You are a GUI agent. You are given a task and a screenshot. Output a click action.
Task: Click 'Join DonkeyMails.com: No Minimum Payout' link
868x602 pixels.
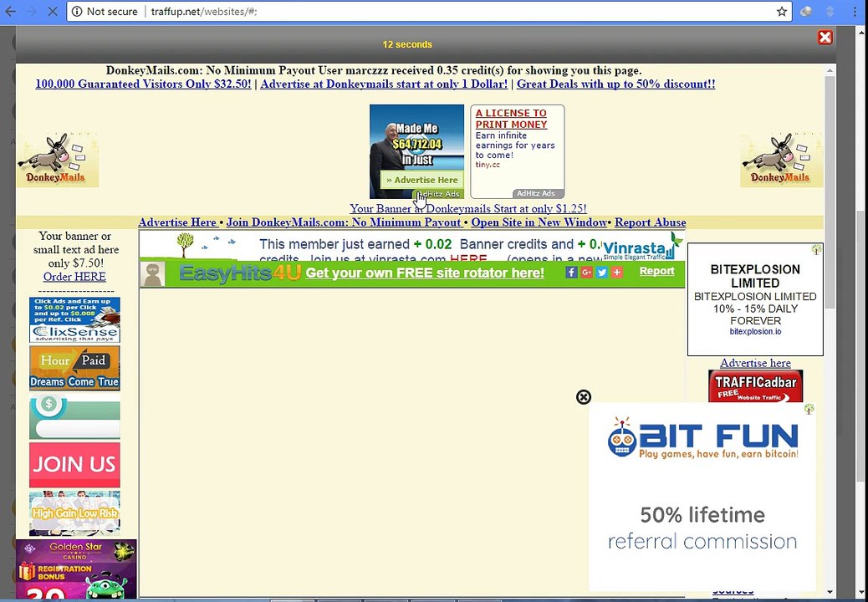tap(345, 222)
